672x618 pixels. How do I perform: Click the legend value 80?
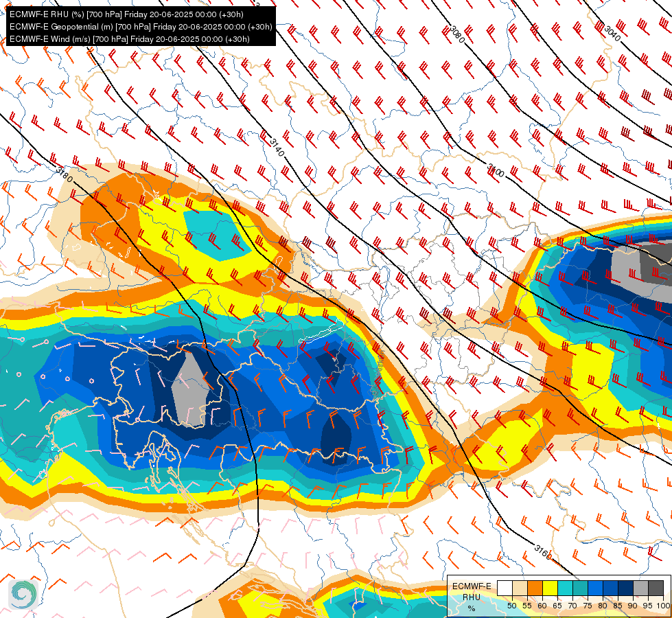click(x=603, y=606)
